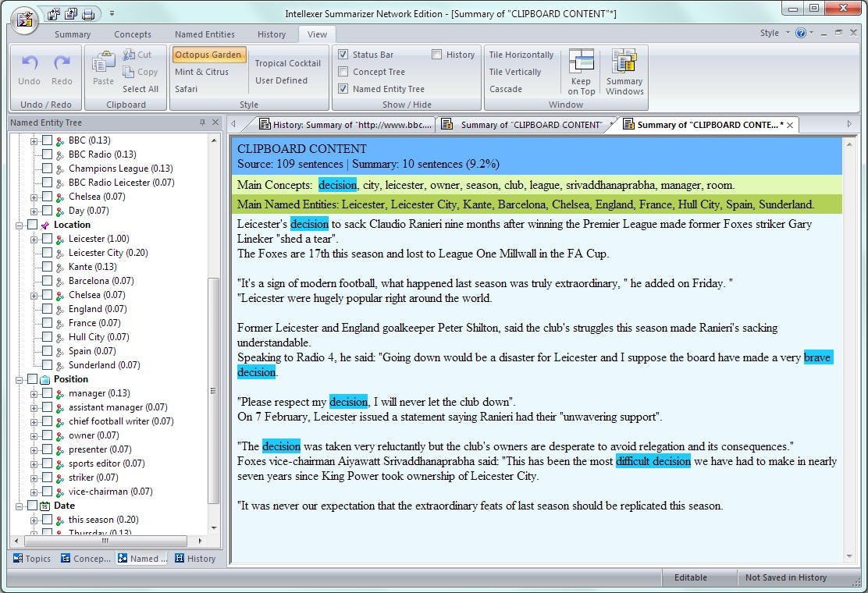Switch to the Concepts ribbon tab
The width and height of the screenshot is (868, 593).
pyautogui.click(x=132, y=34)
